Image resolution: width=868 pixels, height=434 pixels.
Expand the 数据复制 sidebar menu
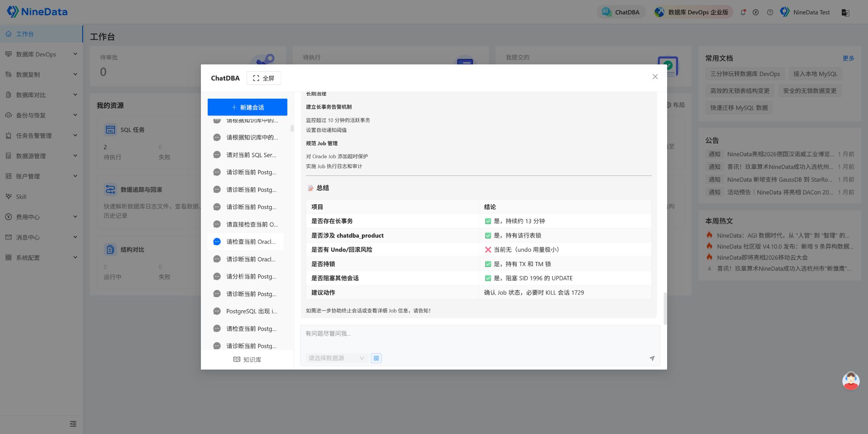tap(42, 75)
